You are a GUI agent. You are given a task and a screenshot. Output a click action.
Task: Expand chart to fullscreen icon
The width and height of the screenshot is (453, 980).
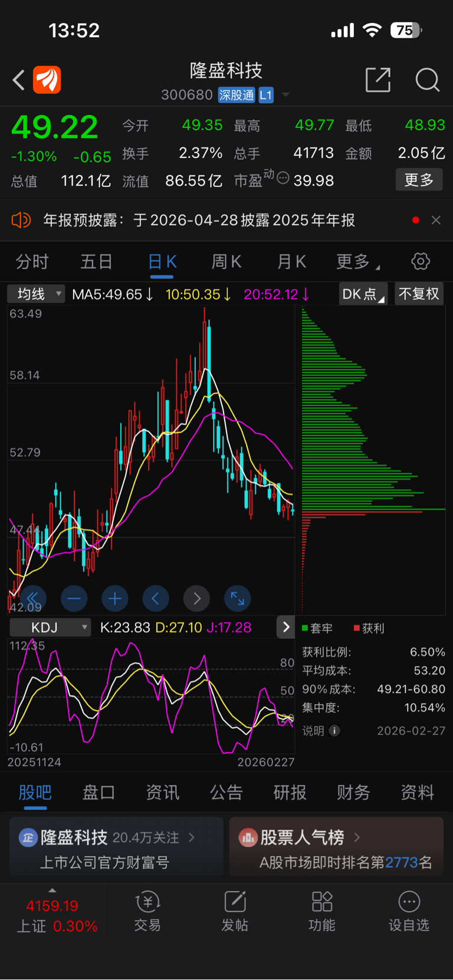coord(237,599)
